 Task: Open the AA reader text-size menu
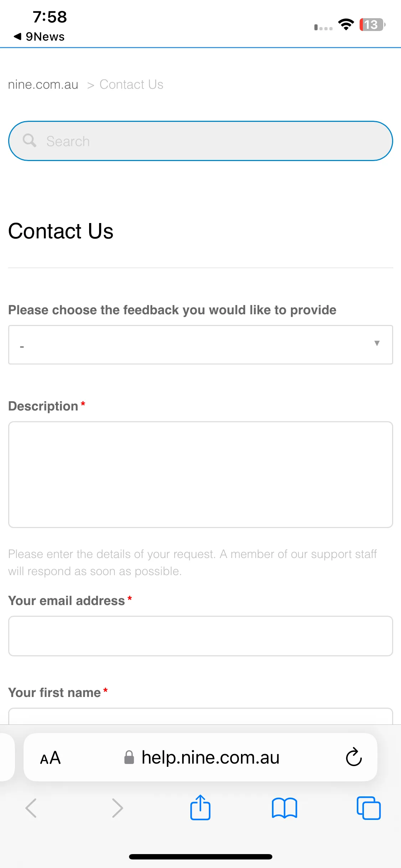(50, 758)
